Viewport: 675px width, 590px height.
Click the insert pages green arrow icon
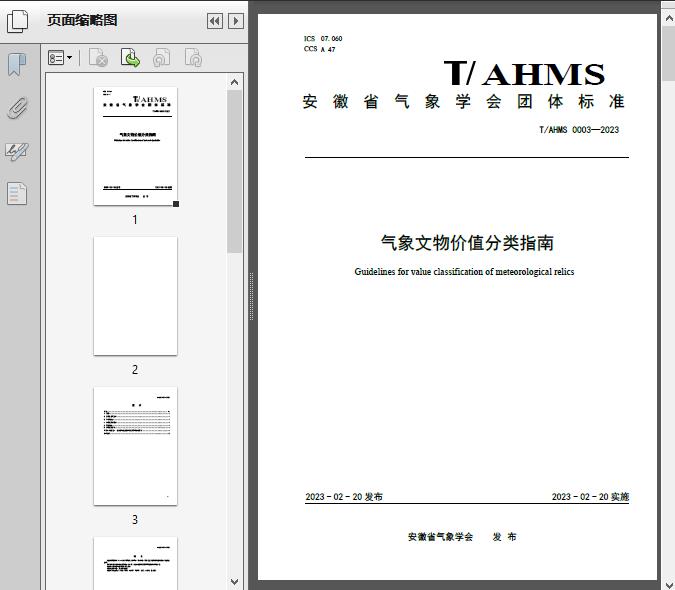tap(130, 58)
